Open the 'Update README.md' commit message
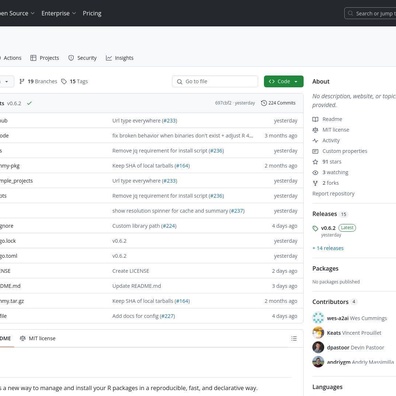Screen dimensions: 396x396 coord(137,286)
